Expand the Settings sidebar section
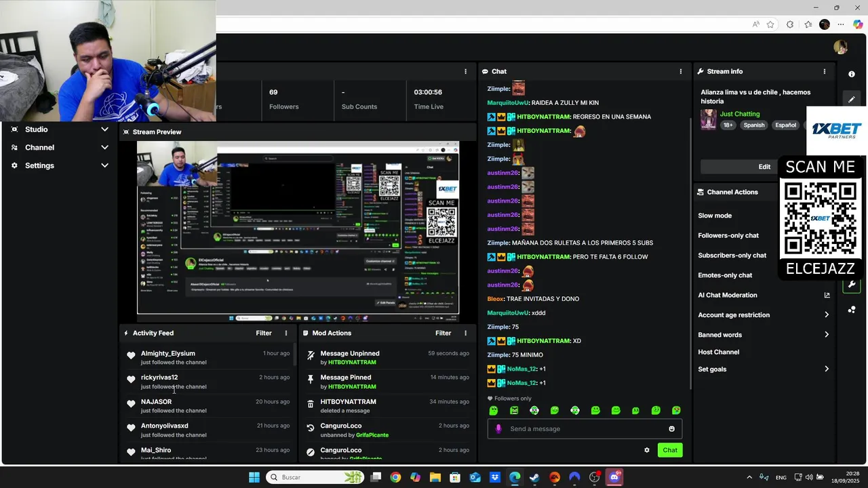868x488 pixels. [x=60, y=165]
